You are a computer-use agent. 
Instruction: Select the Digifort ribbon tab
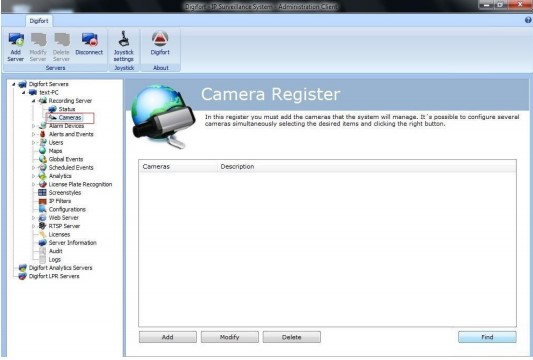coord(39,21)
